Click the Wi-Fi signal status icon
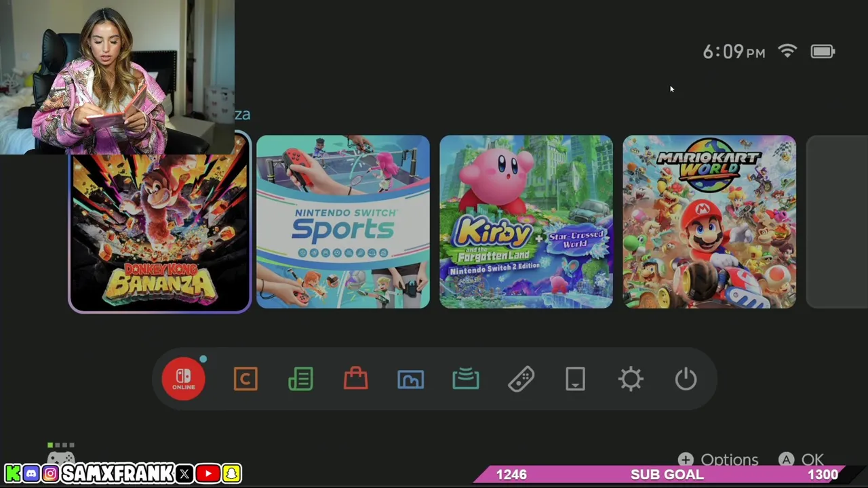Viewport: 868px width, 488px height. click(x=787, y=52)
